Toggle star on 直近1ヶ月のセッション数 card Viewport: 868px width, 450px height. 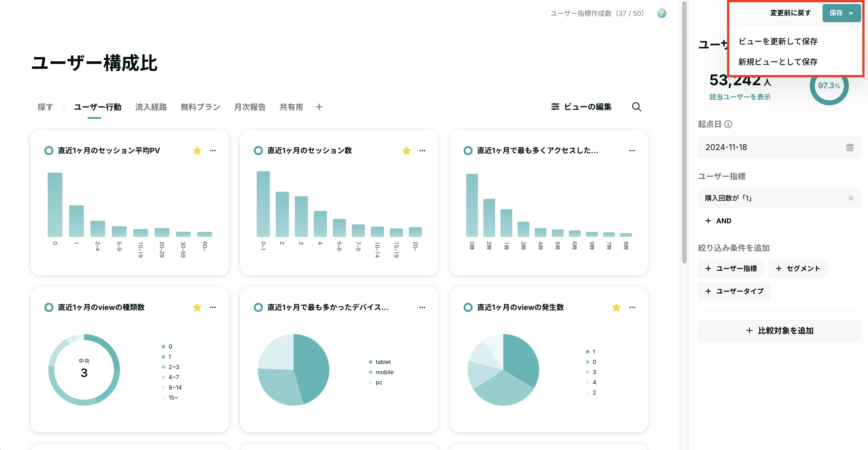407,151
